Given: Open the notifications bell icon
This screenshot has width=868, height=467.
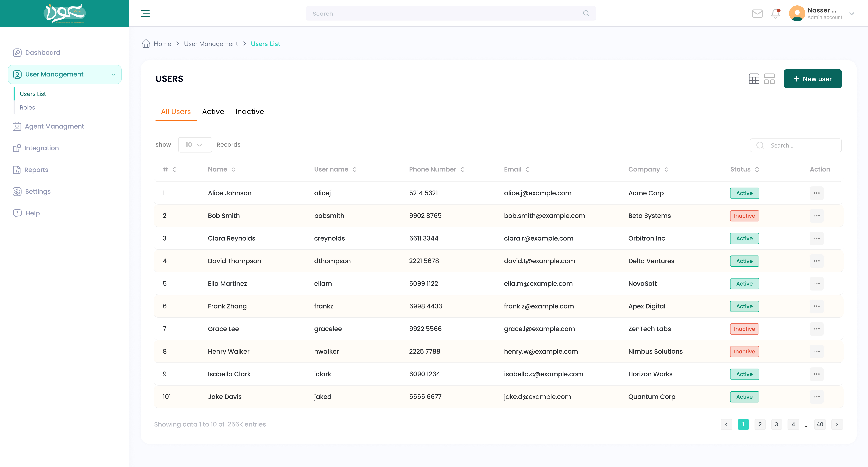Looking at the screenshot, I should pos(776,13).
